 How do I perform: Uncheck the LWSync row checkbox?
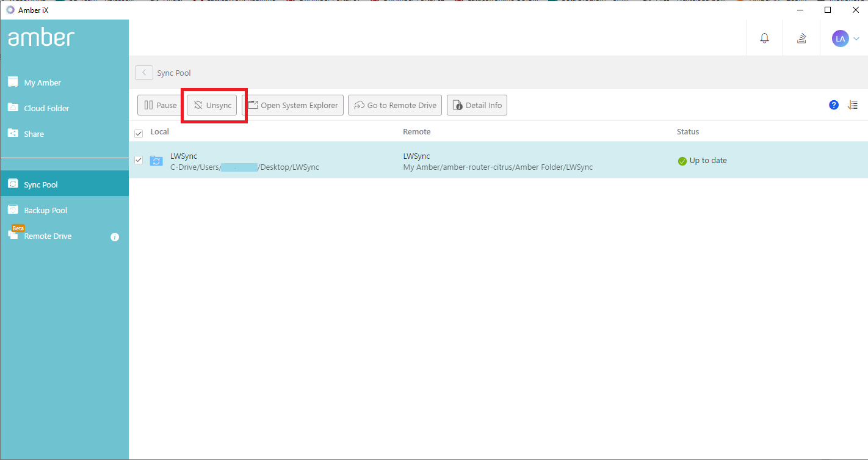[x=139, y=160]
